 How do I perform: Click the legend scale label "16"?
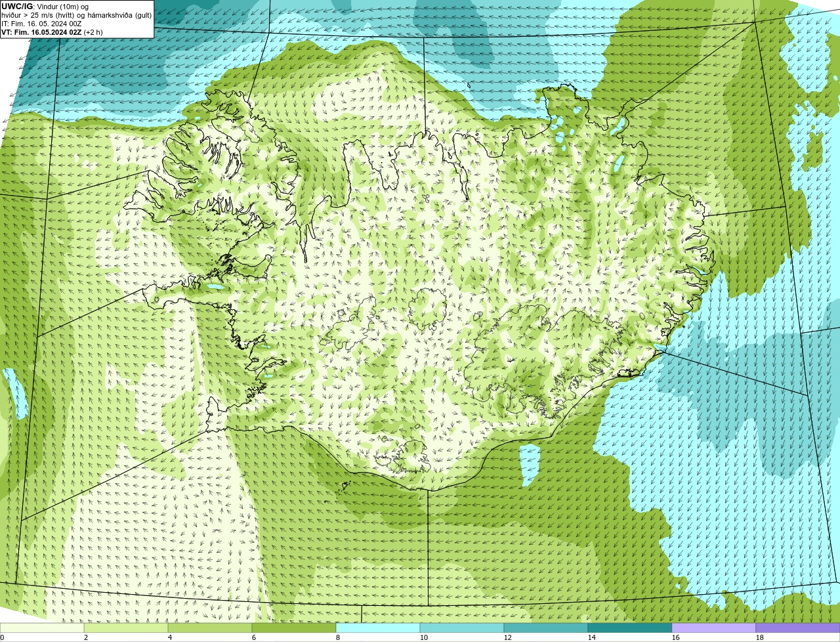click(x=676, y=637)
